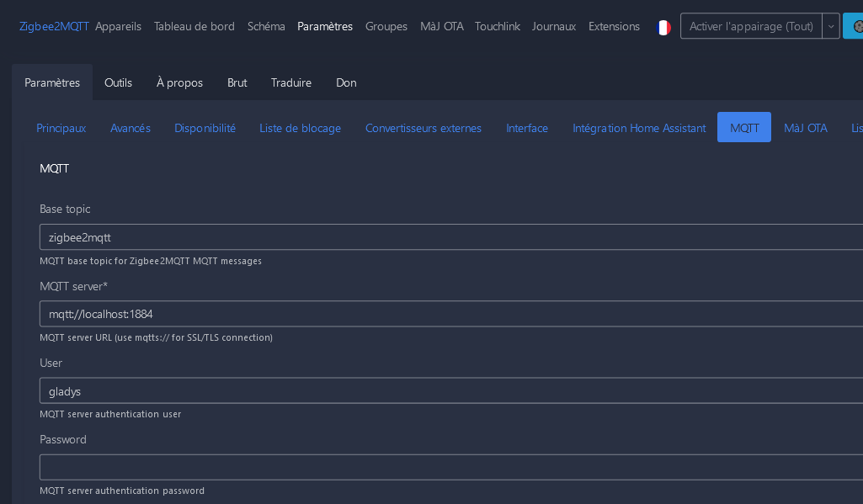
Task: Click the blue theme button at top right
Action: tap(854, 26)
